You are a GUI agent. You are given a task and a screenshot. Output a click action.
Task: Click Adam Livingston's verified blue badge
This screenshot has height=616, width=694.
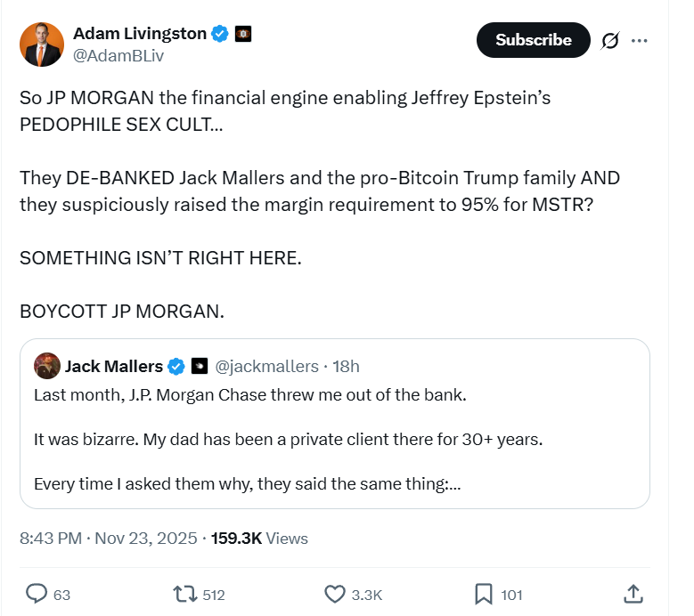(x=220, y=34)
